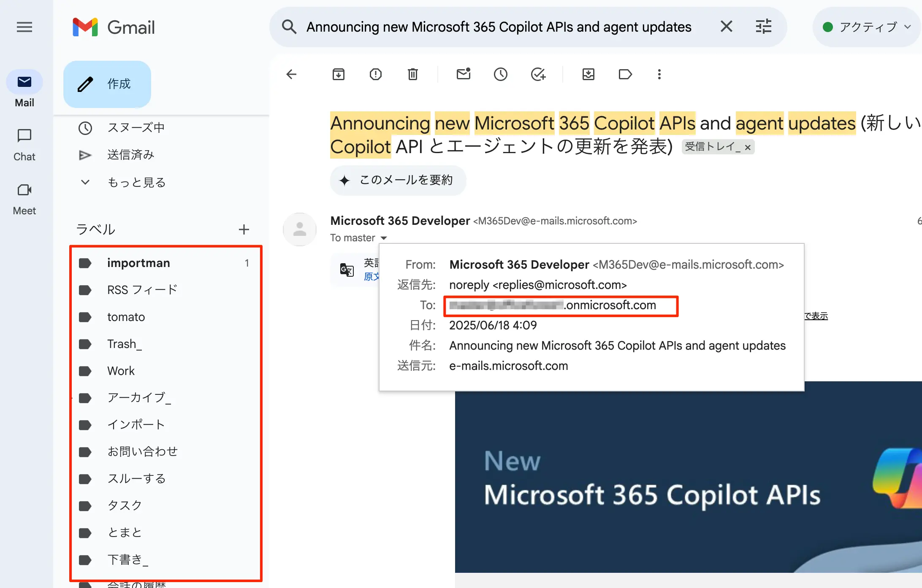922x588 pixels.
Task: Mark the email as unread
Action: point(464,75)
